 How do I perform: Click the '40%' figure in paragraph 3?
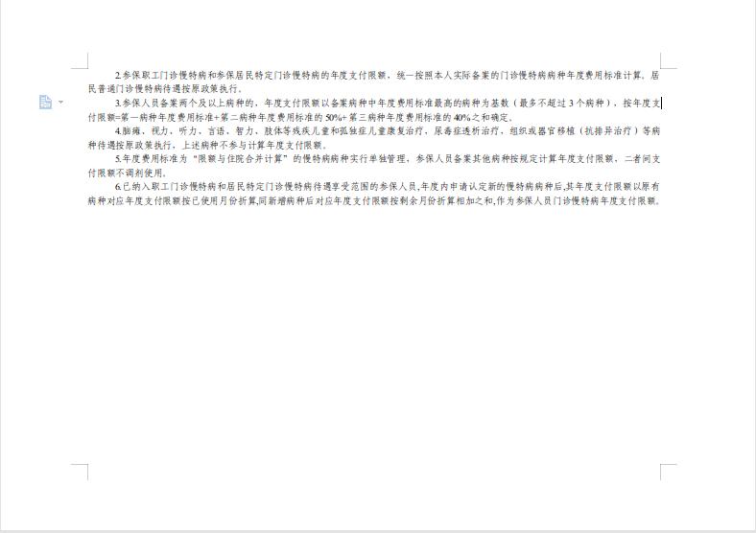[461, 117]
